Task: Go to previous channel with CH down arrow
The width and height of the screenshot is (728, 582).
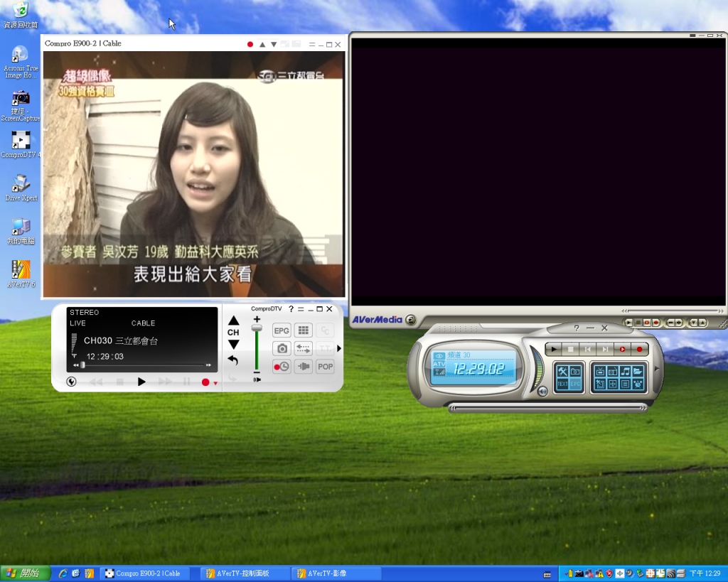Action: 233,345
